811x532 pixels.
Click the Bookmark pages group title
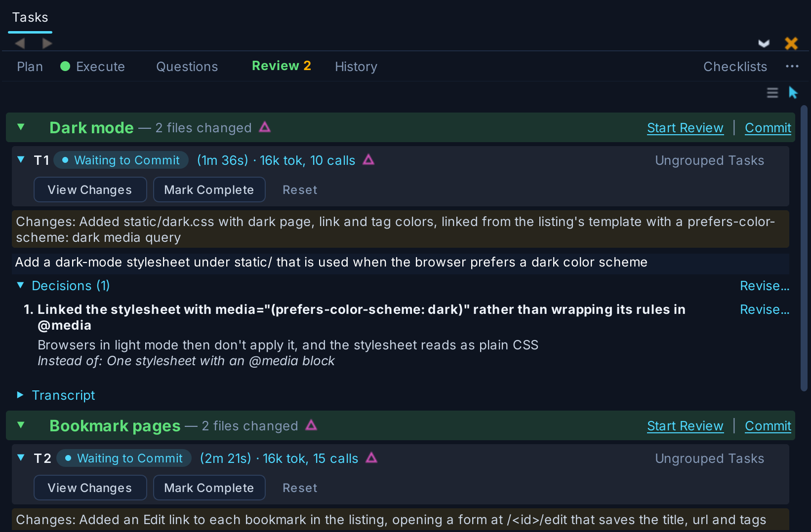[115, 426]
